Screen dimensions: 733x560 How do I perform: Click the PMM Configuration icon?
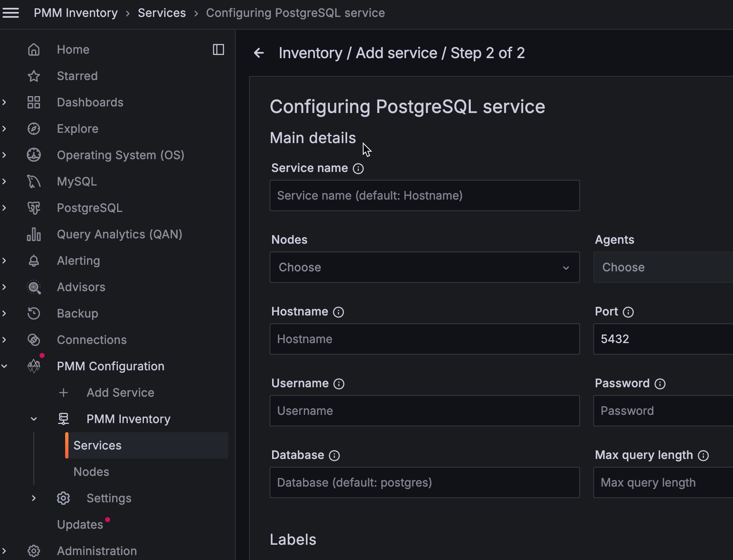tap(34, 366)
